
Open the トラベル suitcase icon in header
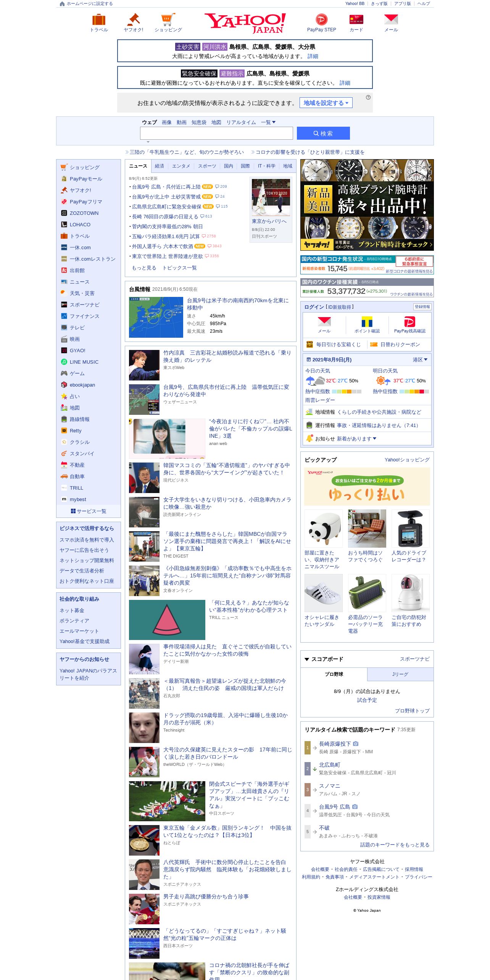point(99,19)
